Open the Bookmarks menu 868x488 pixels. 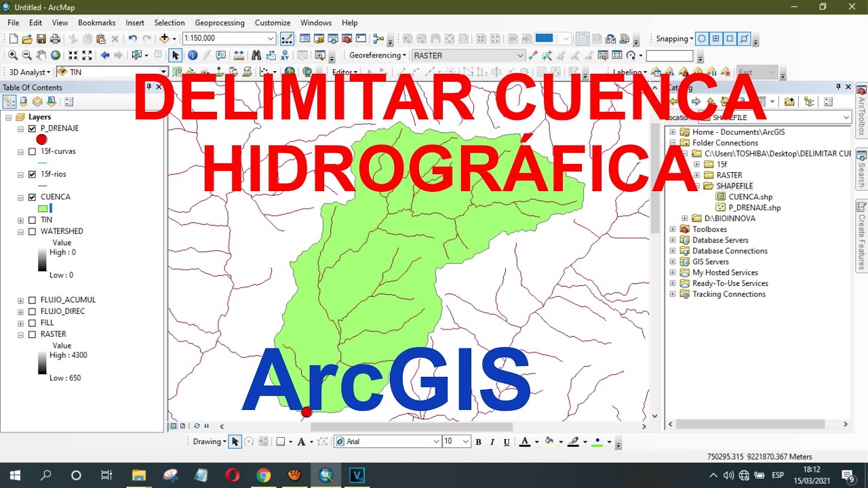tap(97, 23)
